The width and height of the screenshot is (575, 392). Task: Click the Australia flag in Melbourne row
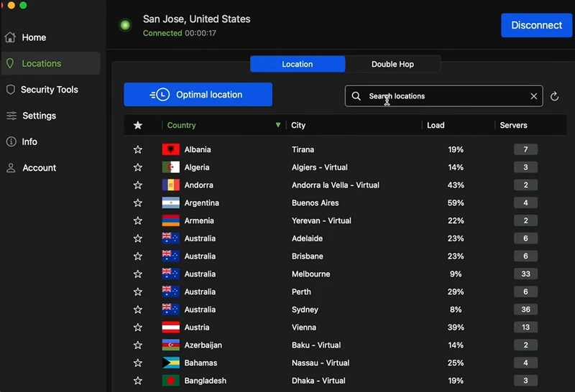click(x=171, y=274)
